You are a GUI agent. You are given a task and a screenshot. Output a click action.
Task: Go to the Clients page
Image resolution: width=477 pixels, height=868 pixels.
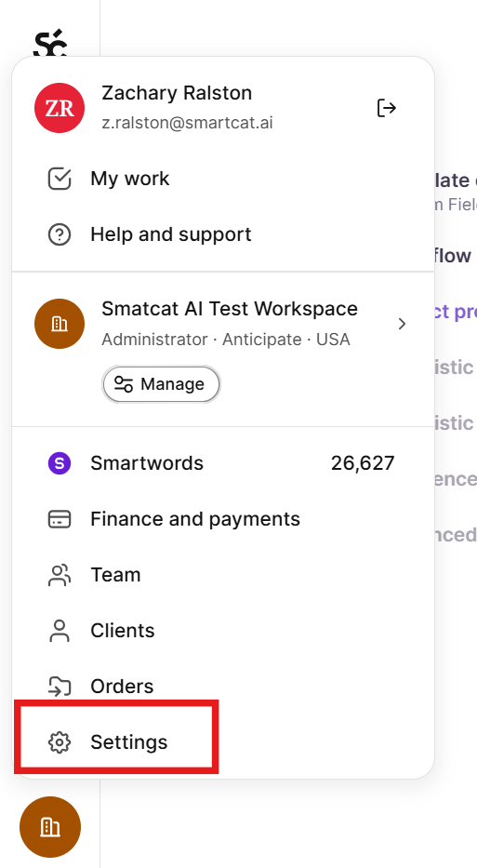223,631
